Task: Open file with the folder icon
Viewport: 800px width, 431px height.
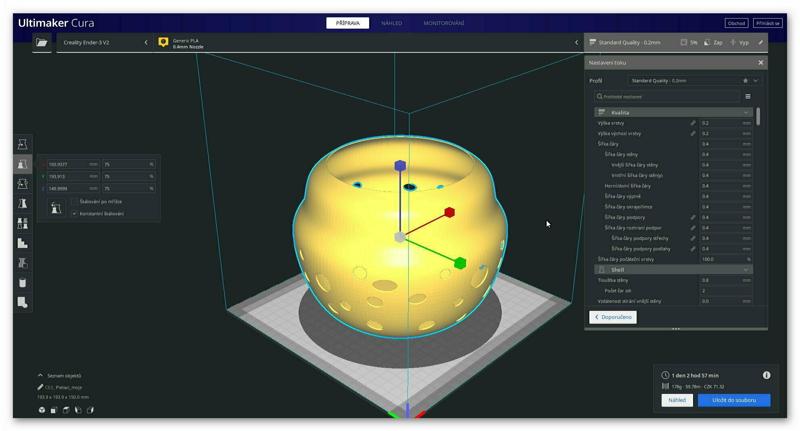Action: tap(41, 42)
